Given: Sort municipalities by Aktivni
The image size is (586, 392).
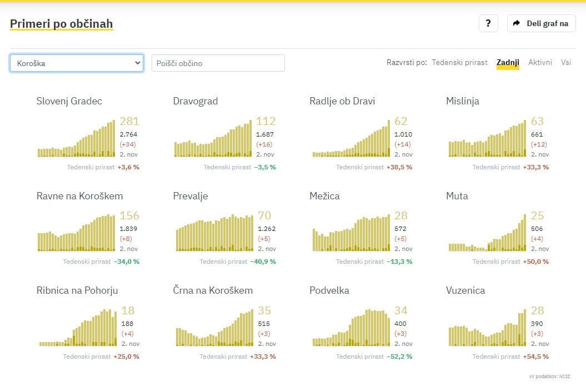Looking at the screenshot, I should pyautogui.click(x=540, y=62).
